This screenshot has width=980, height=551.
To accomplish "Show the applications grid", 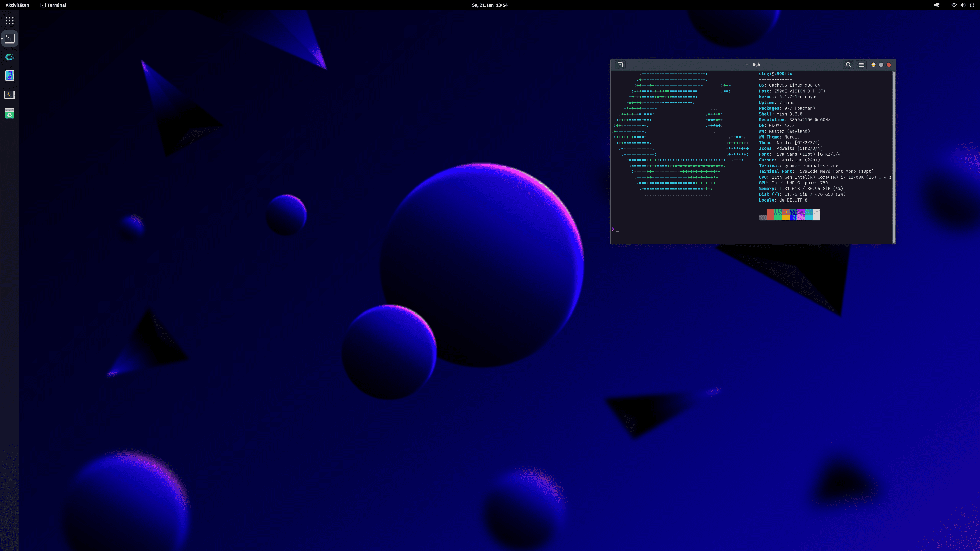I will tap(9, 20).
